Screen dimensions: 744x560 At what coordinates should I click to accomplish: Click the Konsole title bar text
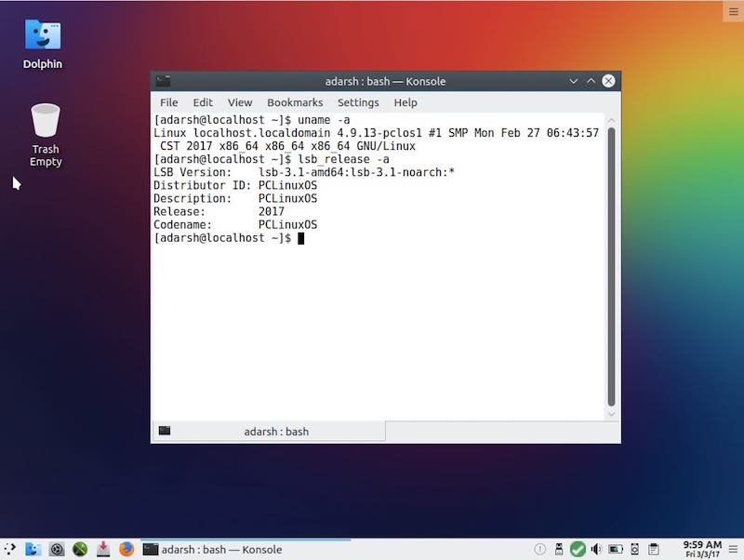[x=385, y=81]
